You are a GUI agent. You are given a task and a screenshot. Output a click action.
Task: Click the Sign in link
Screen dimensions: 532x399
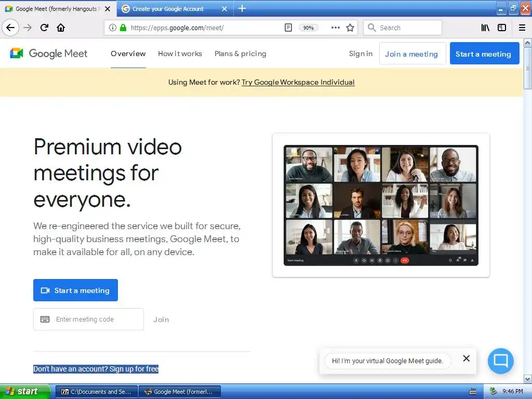pos(361,54)
